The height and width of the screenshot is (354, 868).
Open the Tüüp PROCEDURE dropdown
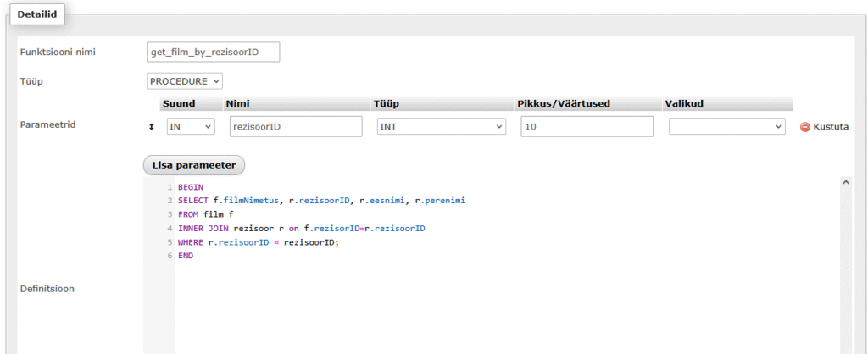pos(185,81)
